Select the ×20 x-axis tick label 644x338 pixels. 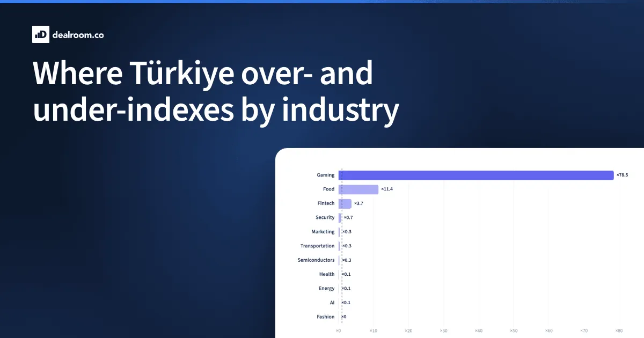click(x=408, y=330)
